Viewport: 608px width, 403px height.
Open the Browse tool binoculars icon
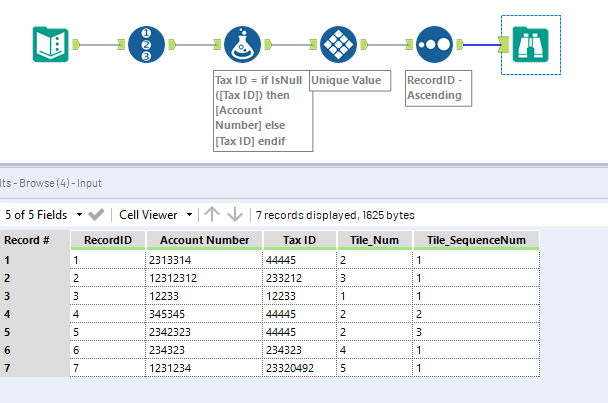[x=531, y=45]
